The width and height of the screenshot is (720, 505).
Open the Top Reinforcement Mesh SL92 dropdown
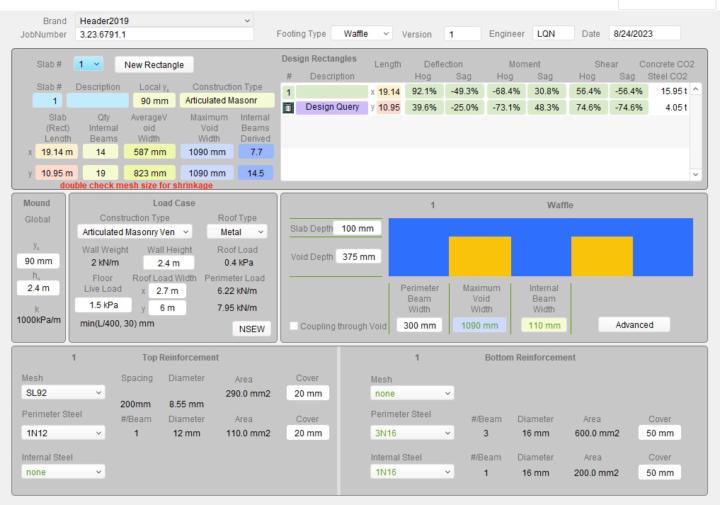pos(64,393)
